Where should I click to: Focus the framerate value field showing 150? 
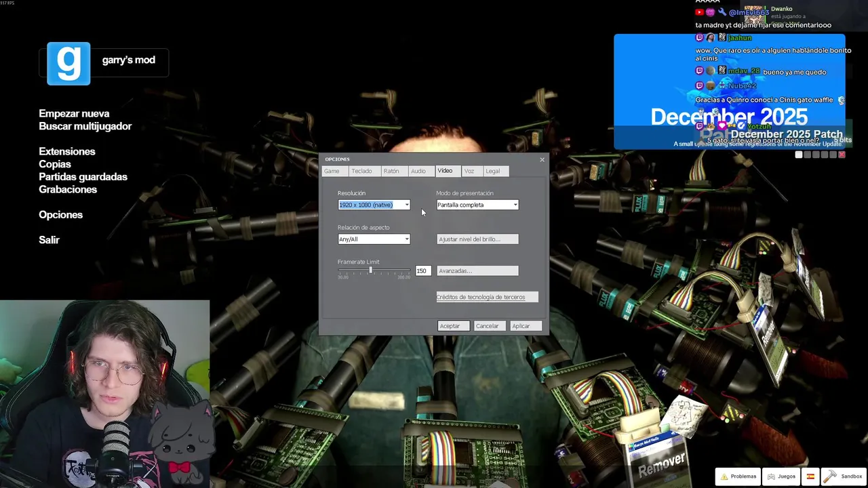click(x=422, y=271)
